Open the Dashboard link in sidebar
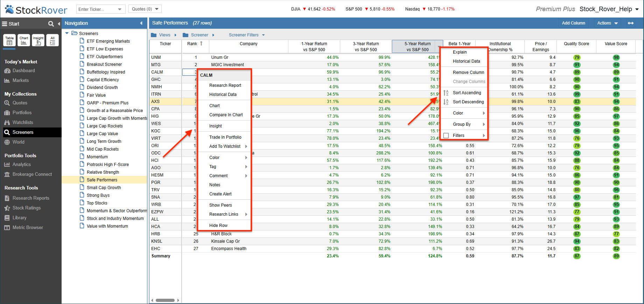This screenshot has width=644, height=304. (x=23, y=71)
